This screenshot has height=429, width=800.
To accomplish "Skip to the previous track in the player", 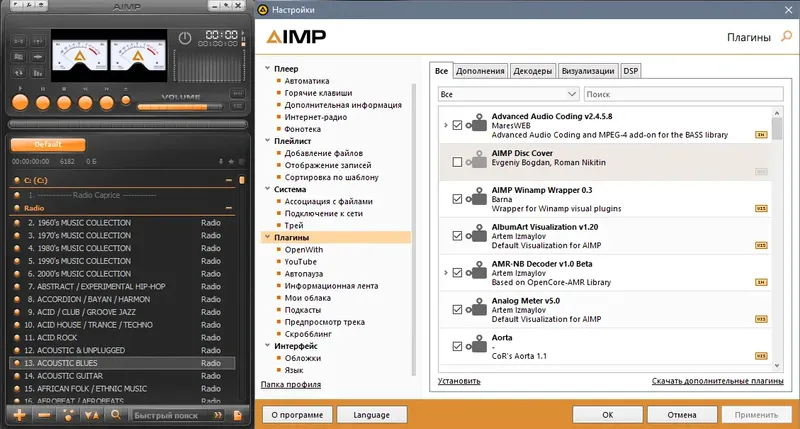I will (x=85, y=103).
